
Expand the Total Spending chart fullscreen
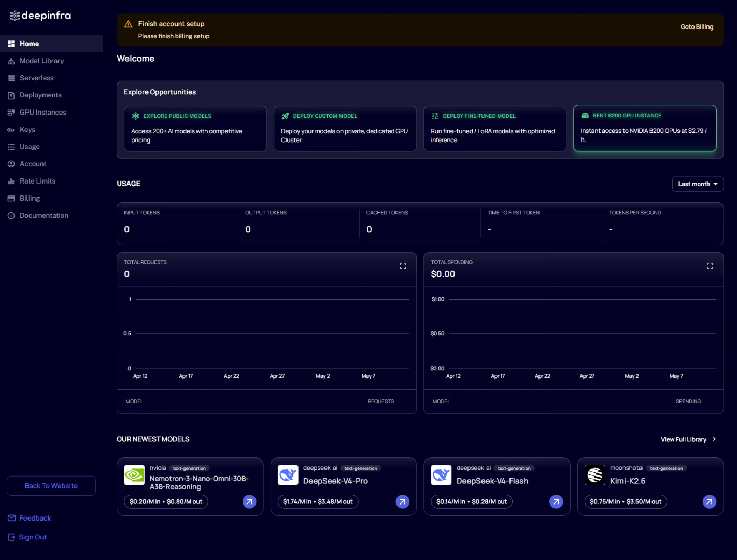coord(710,266)
